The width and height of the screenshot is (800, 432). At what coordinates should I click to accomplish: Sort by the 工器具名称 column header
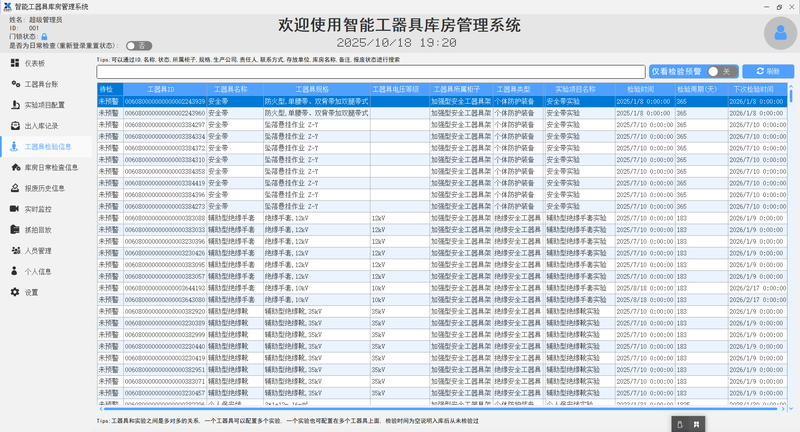pyautogui.click(x=235, y=89)
